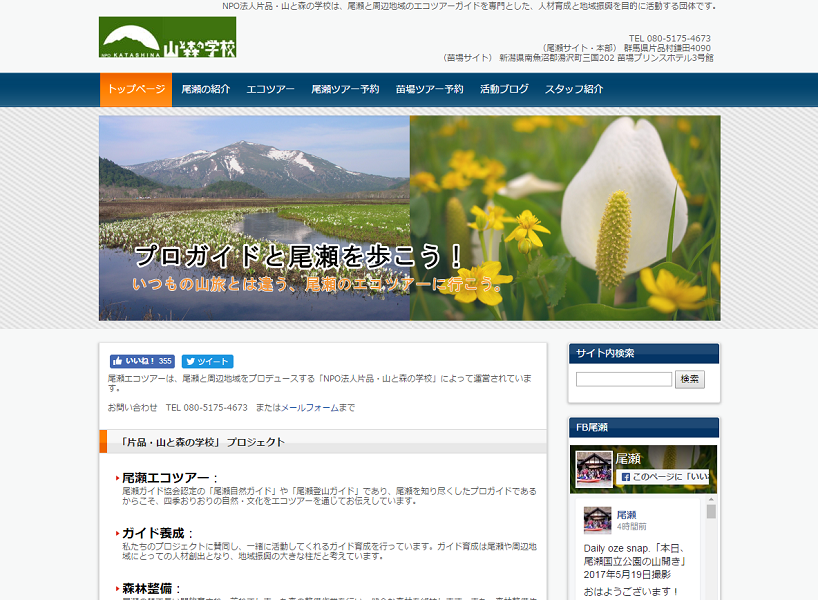This screenshot has width=818, height=600.
Task: Click the post avatar beside 4時間前
Action: pos(597,520)
